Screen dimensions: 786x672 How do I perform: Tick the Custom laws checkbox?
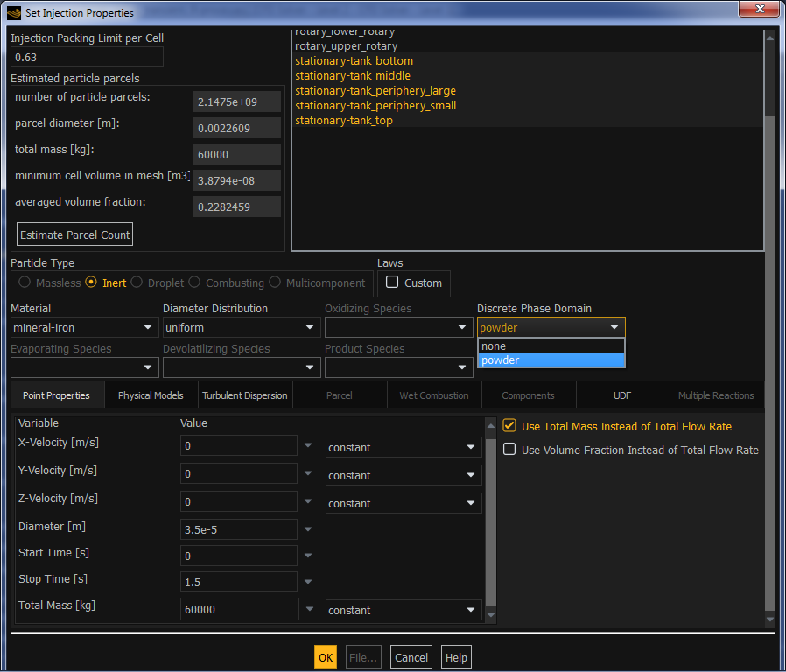tap(392, 282)
